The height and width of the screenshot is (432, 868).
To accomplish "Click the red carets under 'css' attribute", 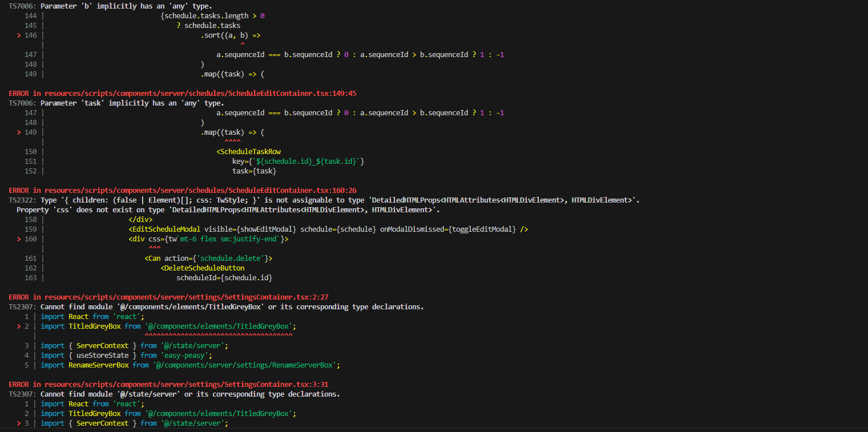I will point(154,248).
